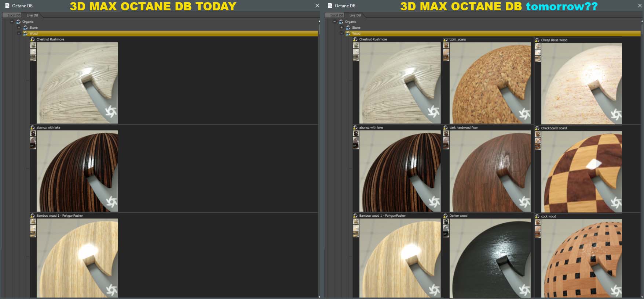Viewport: 644px width, 299px height.
Task: Select abonoz with lake large preview, right window
Action: point(400,171)
